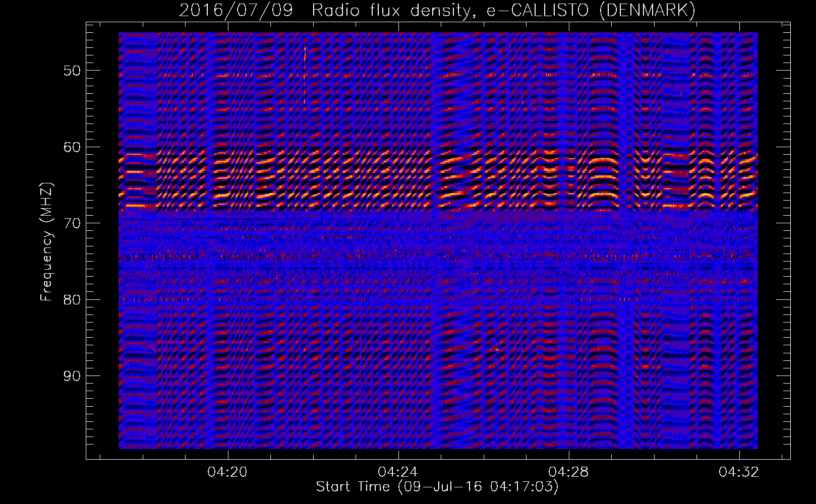Viewport: 816px width, 504px height.
Task: Click the 60 frequency tick label
Action: point(72,147)
